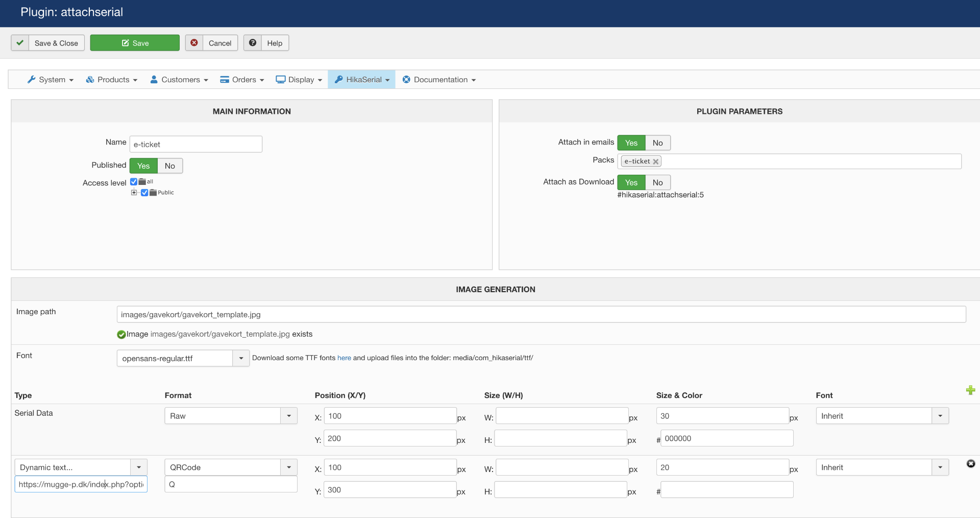Screen dimensions: 980x518
Task: Set Published to No
Action: (x=169, y=166)
